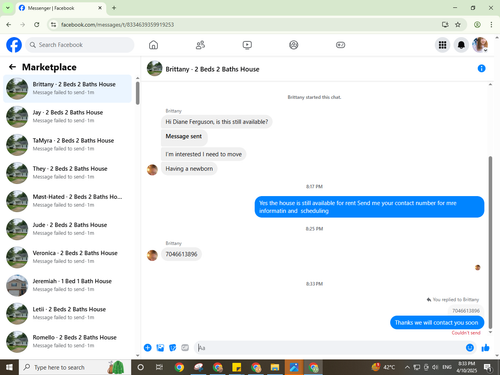Open the account profile picture menu
500x375 pixels.
(x=480, y=45)
